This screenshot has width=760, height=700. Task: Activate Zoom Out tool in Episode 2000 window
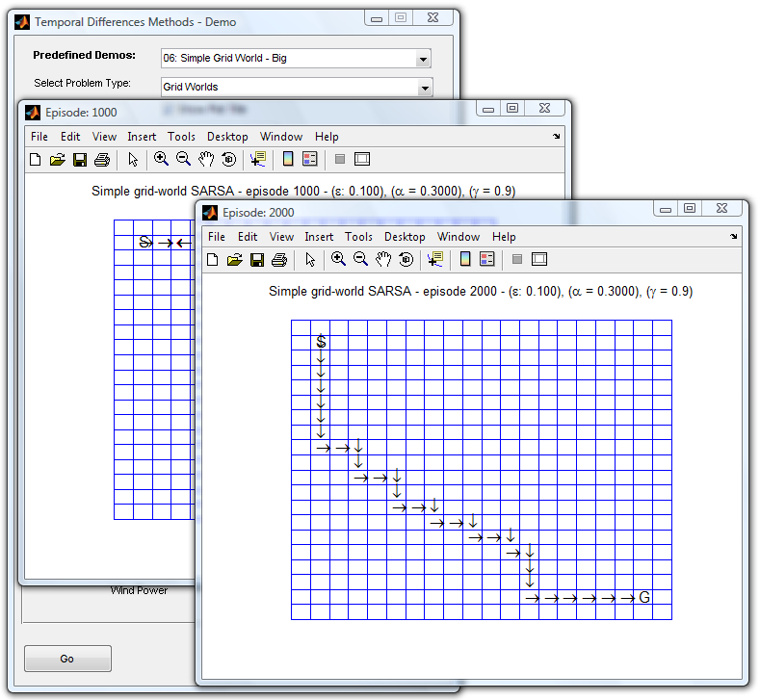click(360, 259)
